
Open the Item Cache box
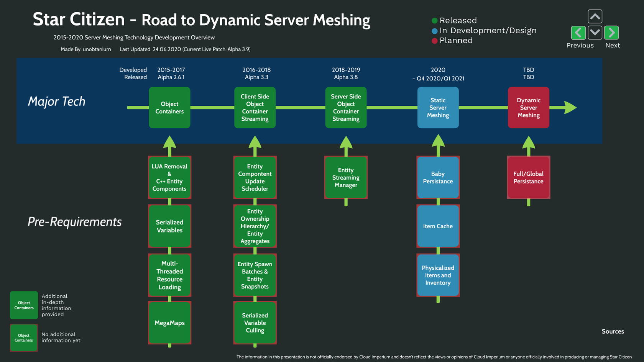pyautogui.click(x=438, y=226)
